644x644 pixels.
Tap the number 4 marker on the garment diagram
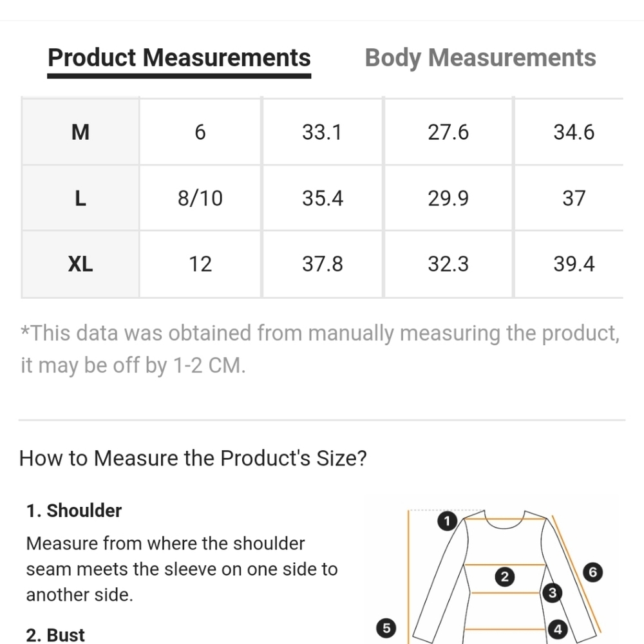[x=558, y=630]
